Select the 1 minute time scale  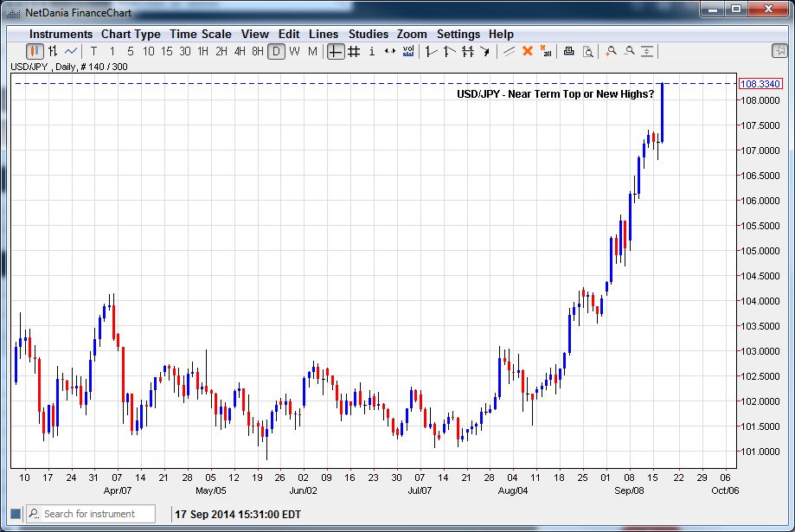(112, 51)
